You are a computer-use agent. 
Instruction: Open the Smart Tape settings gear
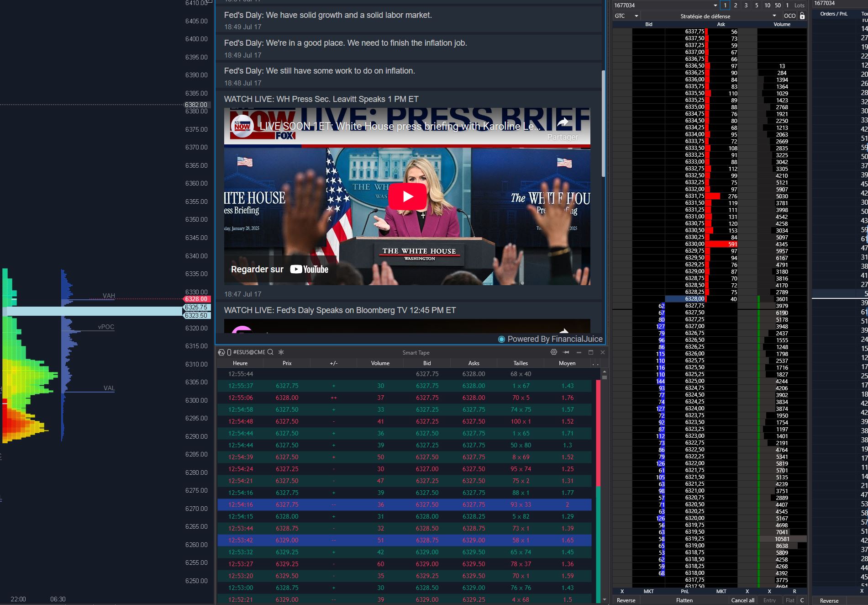[554, 352]
